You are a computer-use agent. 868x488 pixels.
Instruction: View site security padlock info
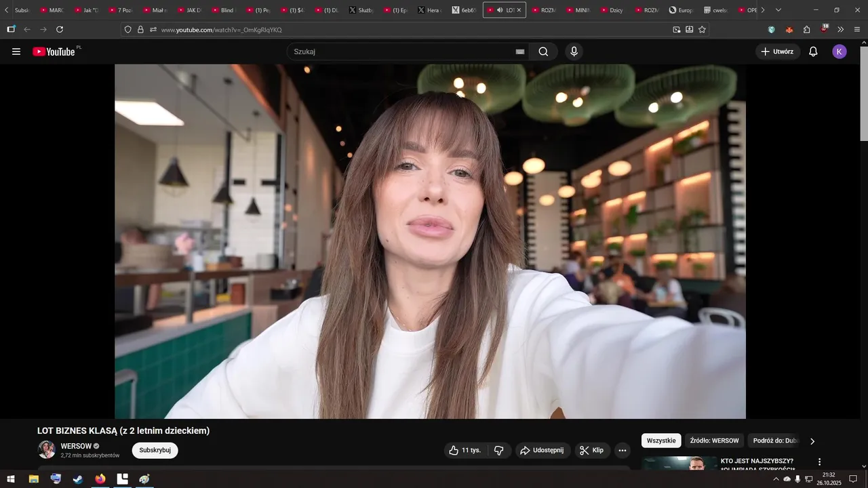[140, 30]
